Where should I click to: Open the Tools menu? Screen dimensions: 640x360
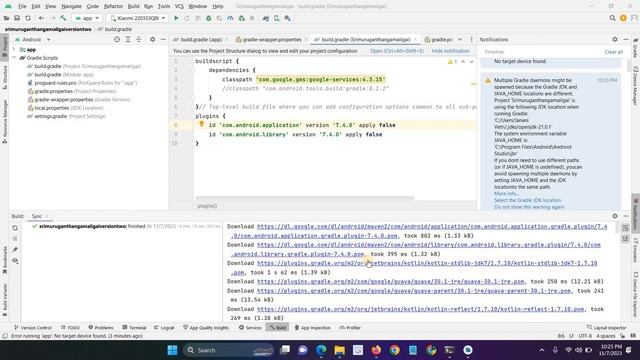click(x=164, y=6)
